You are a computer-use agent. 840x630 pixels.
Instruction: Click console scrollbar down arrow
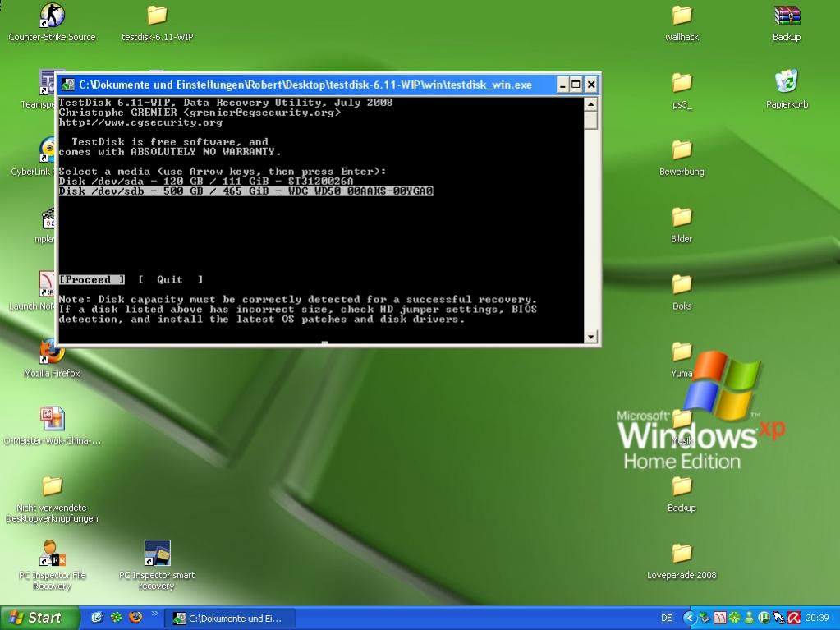590,337
